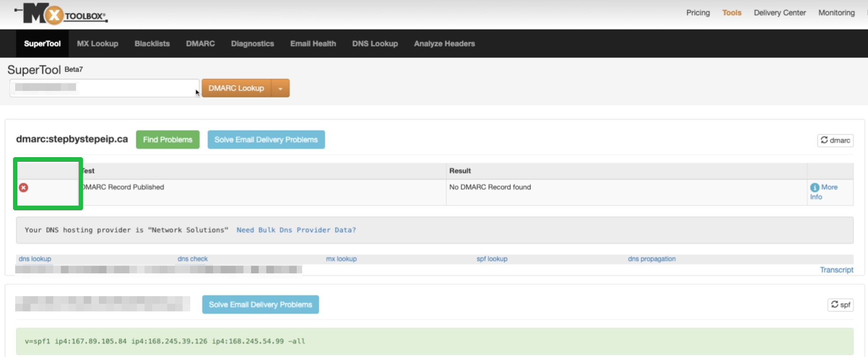Expand the DMARC Lookup dropdown arrow
868x357 pixels.
tap(280, 88)
